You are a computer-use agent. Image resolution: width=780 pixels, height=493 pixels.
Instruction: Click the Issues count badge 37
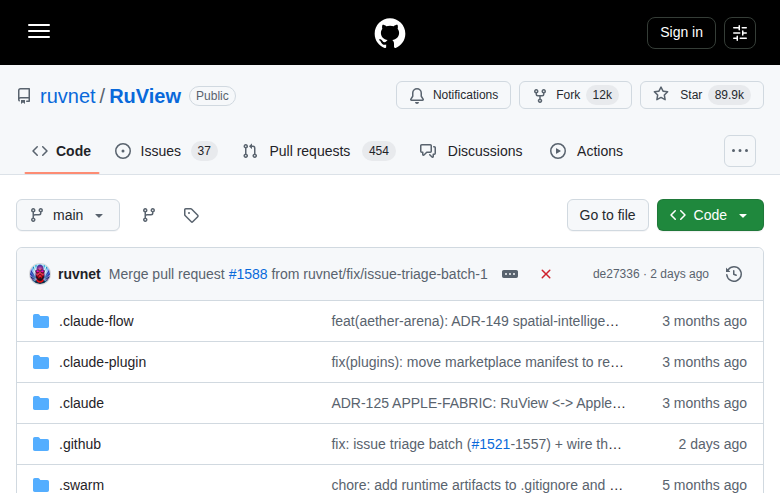[x=204, y=151]
